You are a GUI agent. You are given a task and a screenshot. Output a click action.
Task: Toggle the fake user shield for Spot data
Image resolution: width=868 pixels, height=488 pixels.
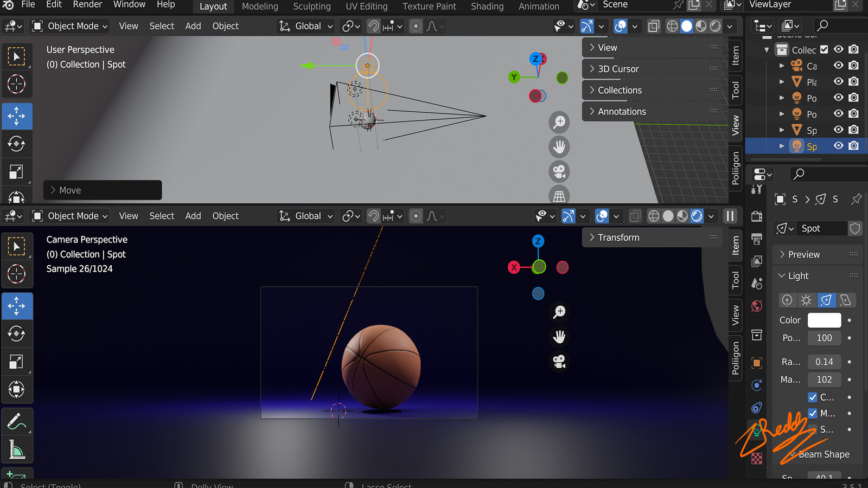(855, 228)
